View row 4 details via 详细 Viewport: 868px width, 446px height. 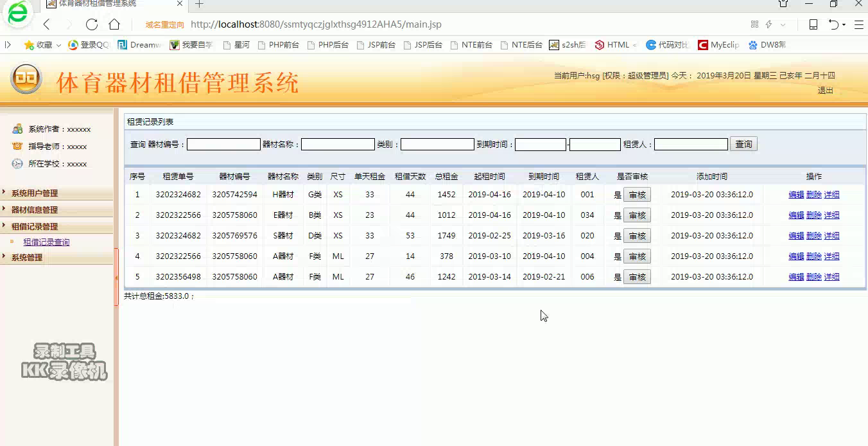832,256
